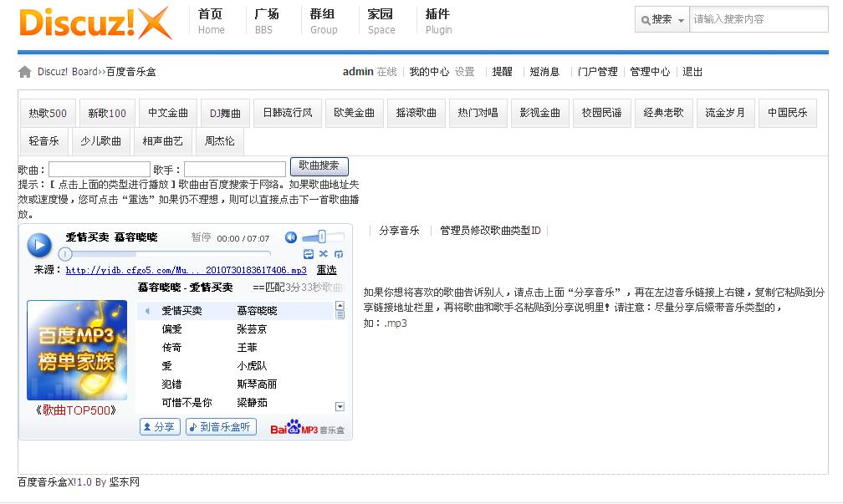Viewport: 843px width, 504px height.
Task: Toggle shuffle playback mode icon
Action: 324,254
